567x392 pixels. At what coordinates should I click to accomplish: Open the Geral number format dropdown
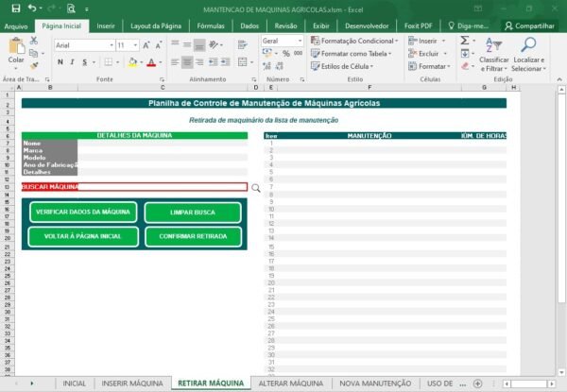(x=300, y=41)
